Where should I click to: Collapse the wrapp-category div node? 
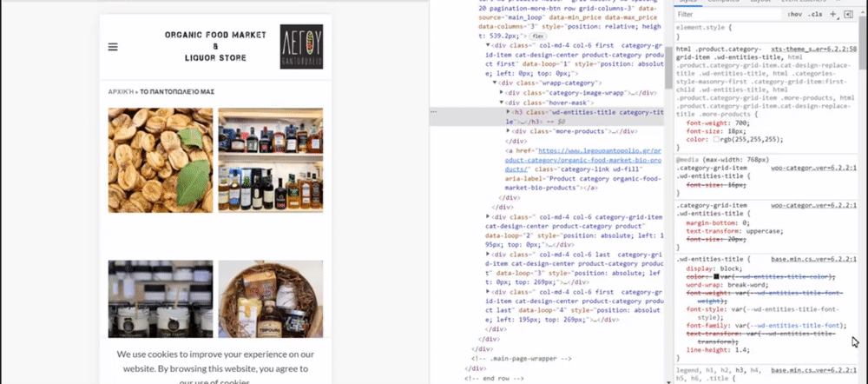(x=495, y=83)
